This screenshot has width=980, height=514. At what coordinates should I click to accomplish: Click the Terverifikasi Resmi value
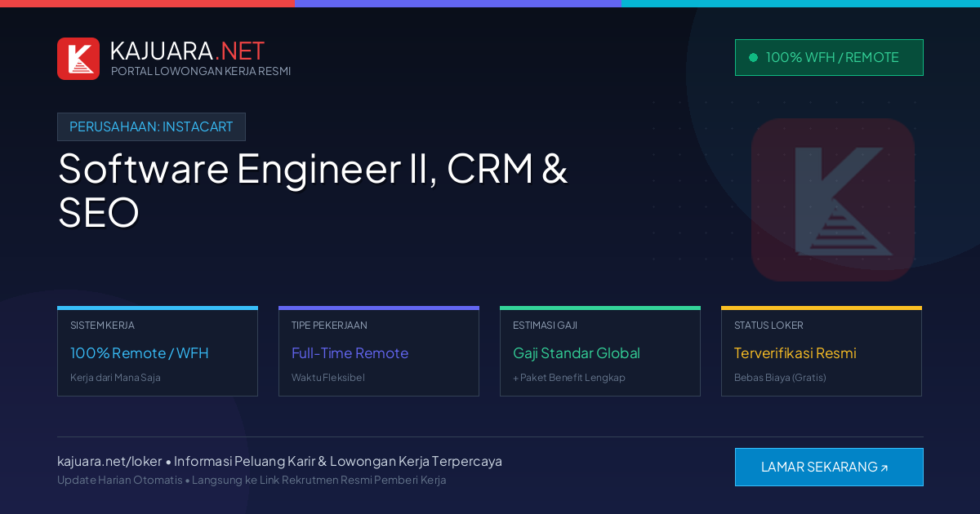[x=795, y=353]
